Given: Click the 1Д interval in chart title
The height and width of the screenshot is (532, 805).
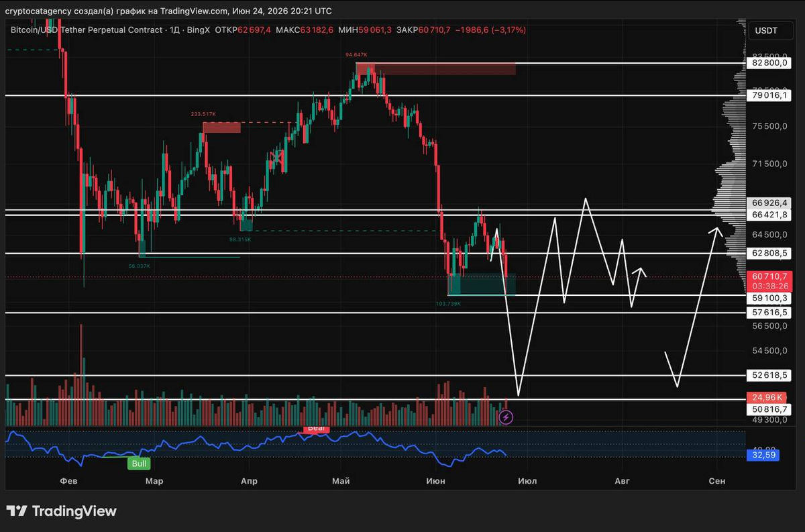Looking at the screenshot, I should click(x=173, y=30).
